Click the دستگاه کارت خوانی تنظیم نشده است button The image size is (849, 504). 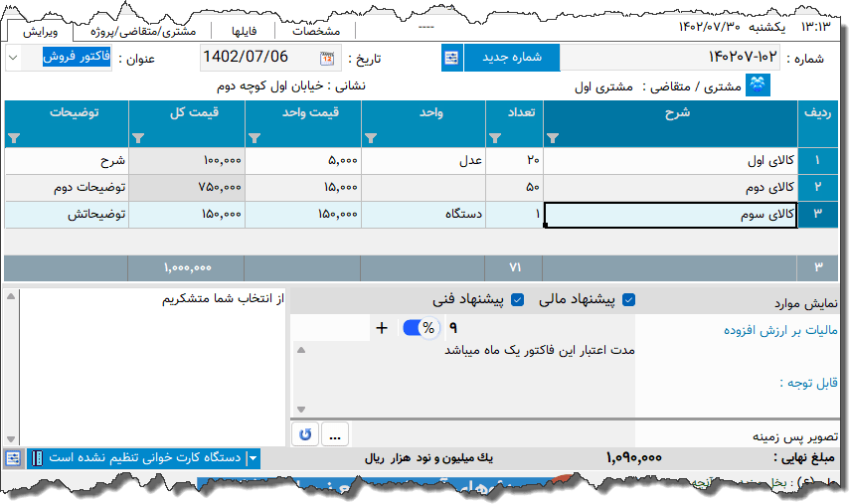pos(144,458)
